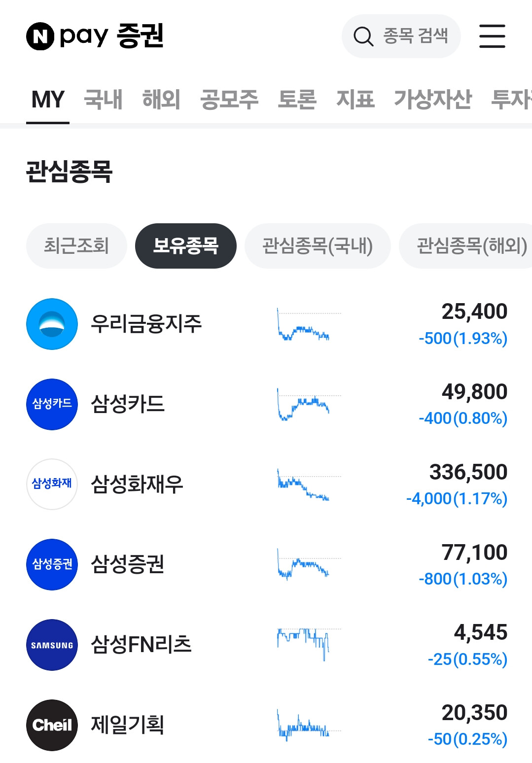Image resolution: width=532 pixels, height=763 pixels.
Task: Tap the Cheil black logo
Action: pyautogui.click(x=52, y=725)
